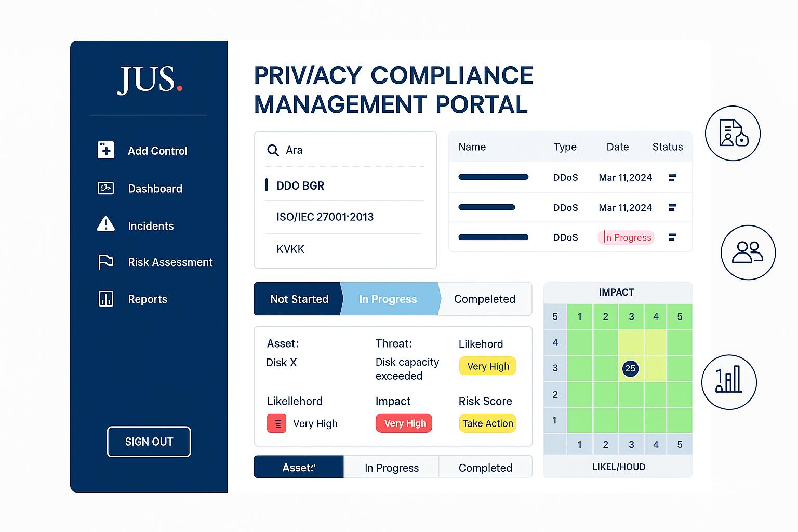798x532 pixels.
Task: Click the Incidents warning triangle icon
Action: tap(106, 224)
